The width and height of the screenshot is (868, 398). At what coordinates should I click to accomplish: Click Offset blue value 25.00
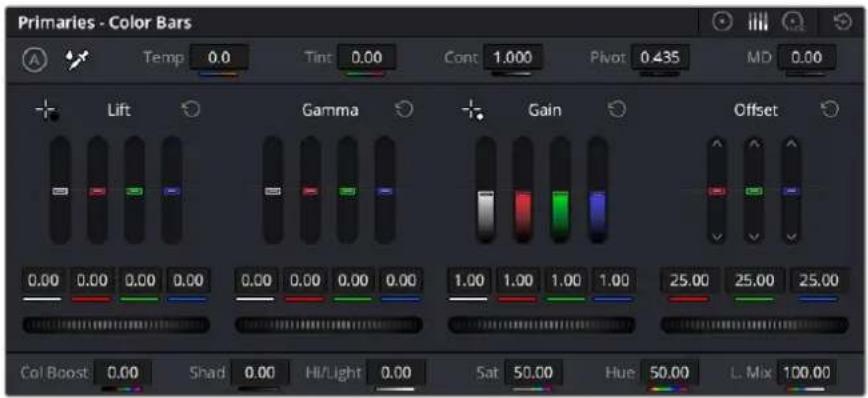point(819,281)
